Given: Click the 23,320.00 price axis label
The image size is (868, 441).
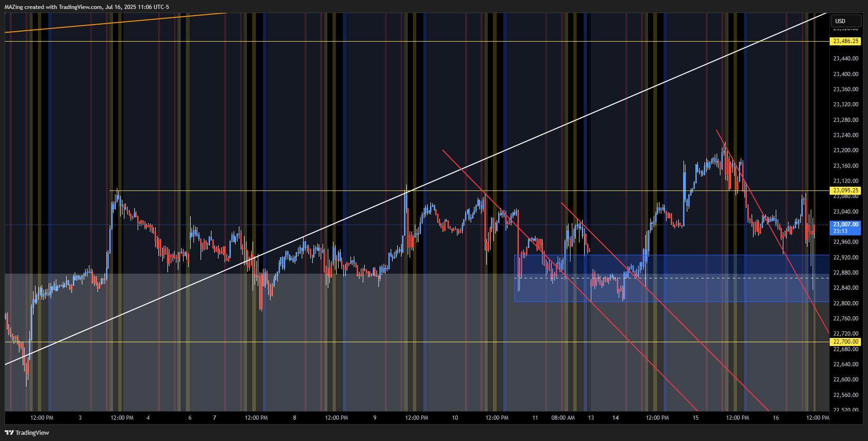Looking at the screenshot, I should point(846,104).
